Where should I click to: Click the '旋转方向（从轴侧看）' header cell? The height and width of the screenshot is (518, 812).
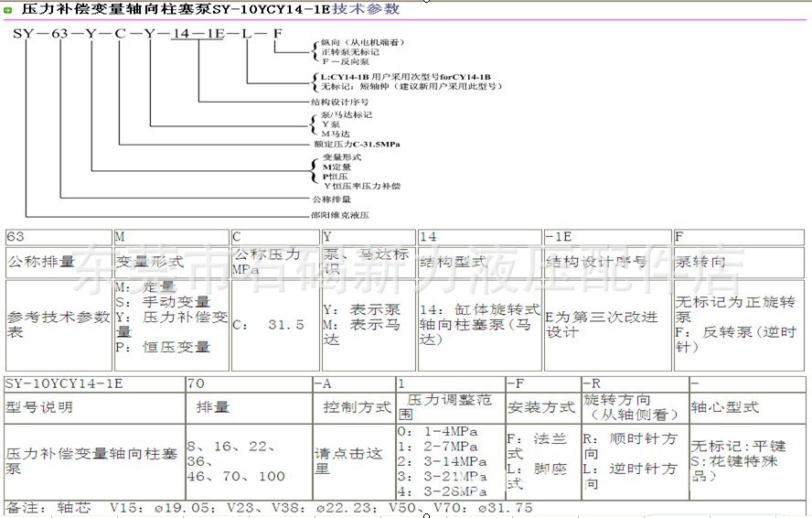(x=636, y=407)
